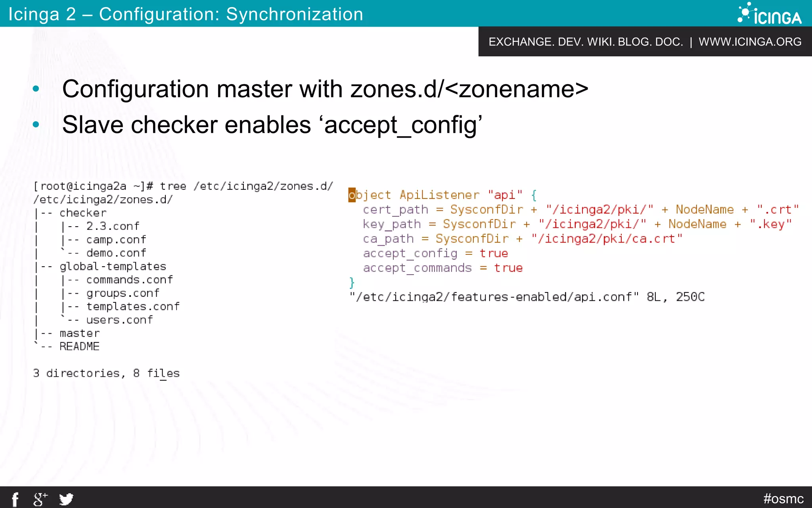Click the 'key_path' configuration line

click(577, 224)
